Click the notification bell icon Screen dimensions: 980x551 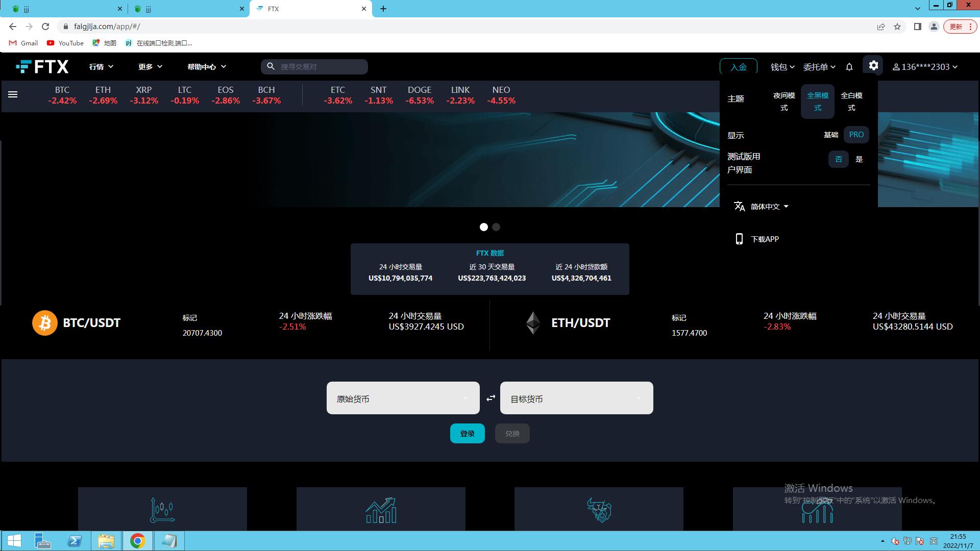tap(849, 67)
